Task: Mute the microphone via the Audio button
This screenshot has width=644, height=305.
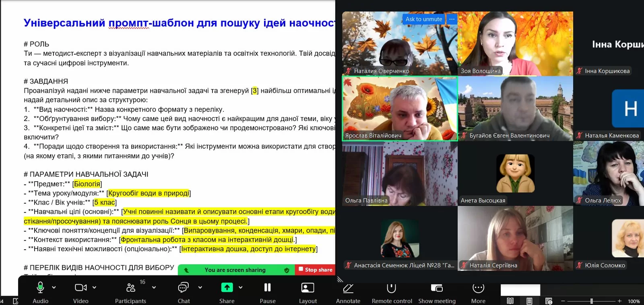Action: (40, 291)
